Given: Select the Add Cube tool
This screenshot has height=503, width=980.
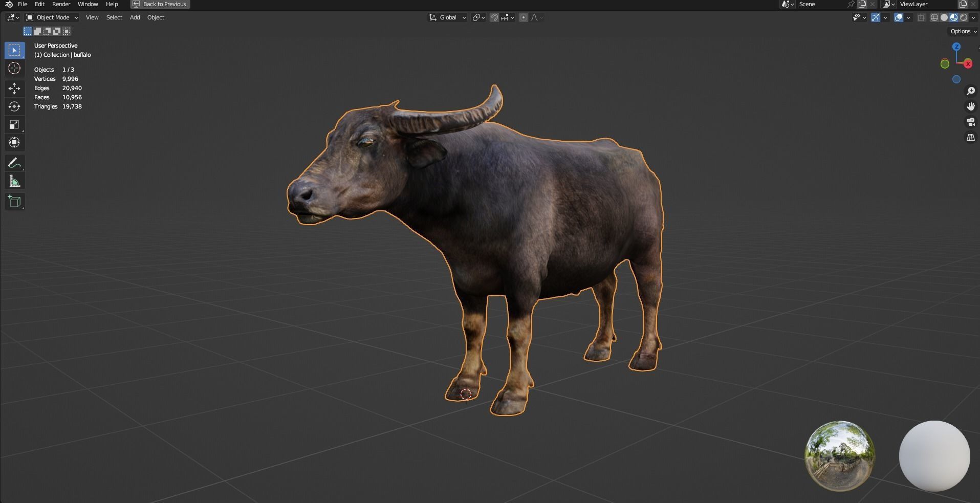Looking at the screenshot, I should point(14,202).
